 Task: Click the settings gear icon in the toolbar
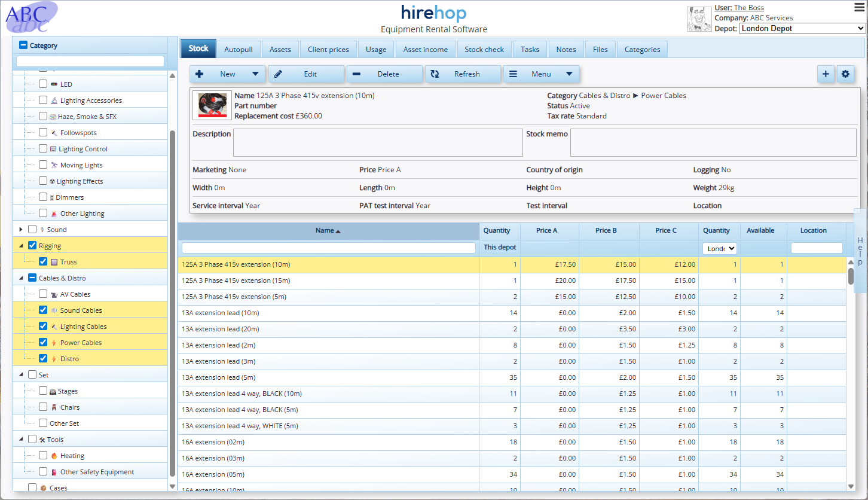845,74
